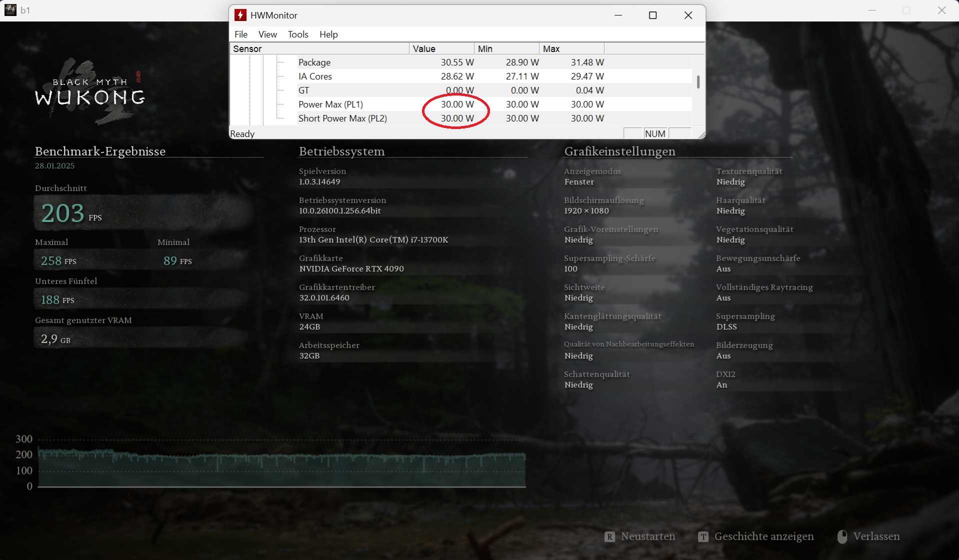959x560 pixels.
Task: Click the Betriebssystem heading
Action: click(x=341, y=151)
